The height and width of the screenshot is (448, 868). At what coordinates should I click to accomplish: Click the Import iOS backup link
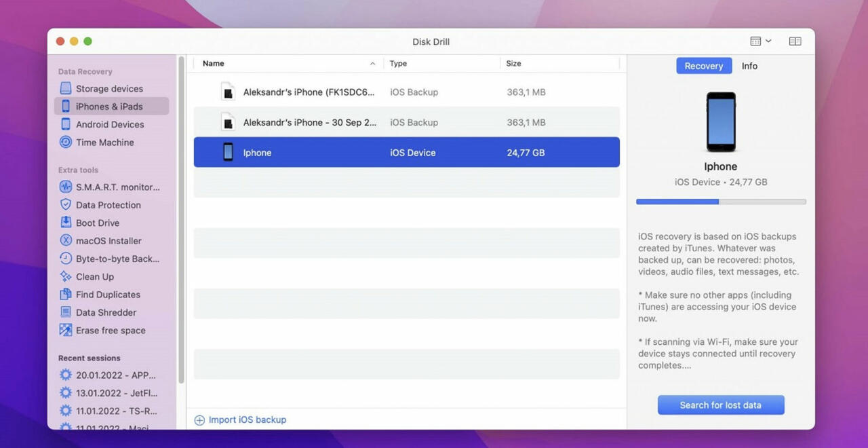click(247, 420)
